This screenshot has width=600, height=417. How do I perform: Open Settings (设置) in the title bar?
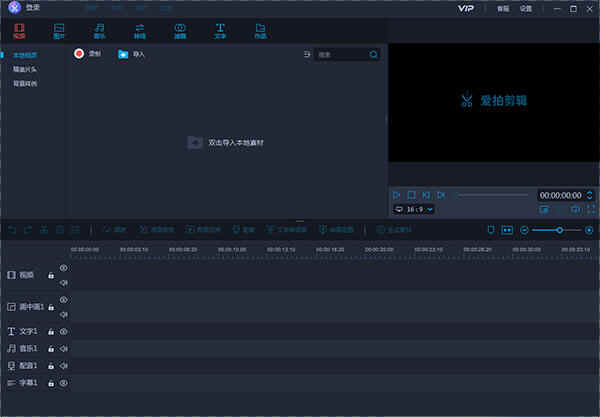tap(526, 8)
